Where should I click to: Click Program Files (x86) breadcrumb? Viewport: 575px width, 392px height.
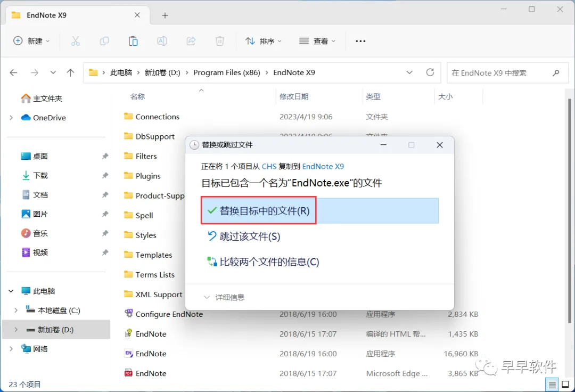click(227, 72)
